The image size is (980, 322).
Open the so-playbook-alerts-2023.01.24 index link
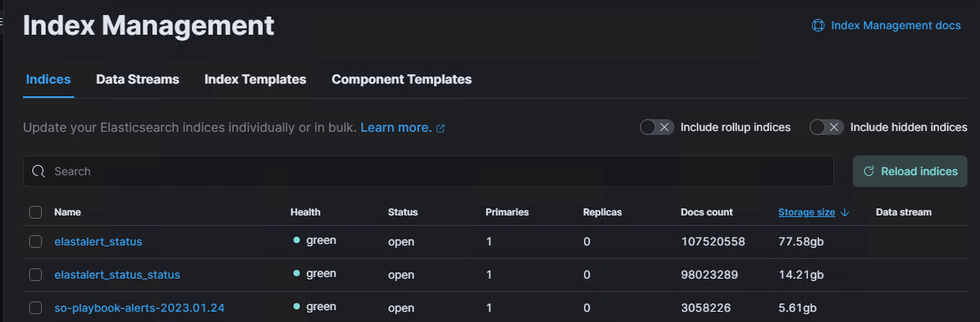coord(140,308)
